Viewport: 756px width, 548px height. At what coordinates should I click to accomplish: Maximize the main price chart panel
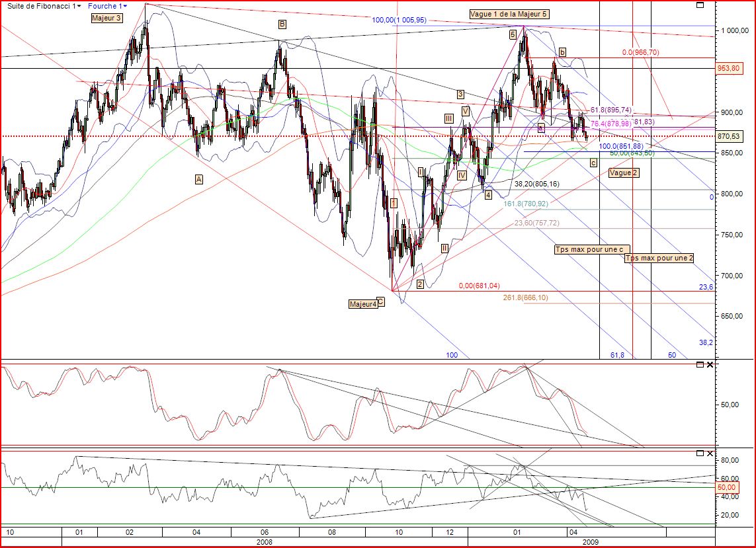(x=700, y=5)
